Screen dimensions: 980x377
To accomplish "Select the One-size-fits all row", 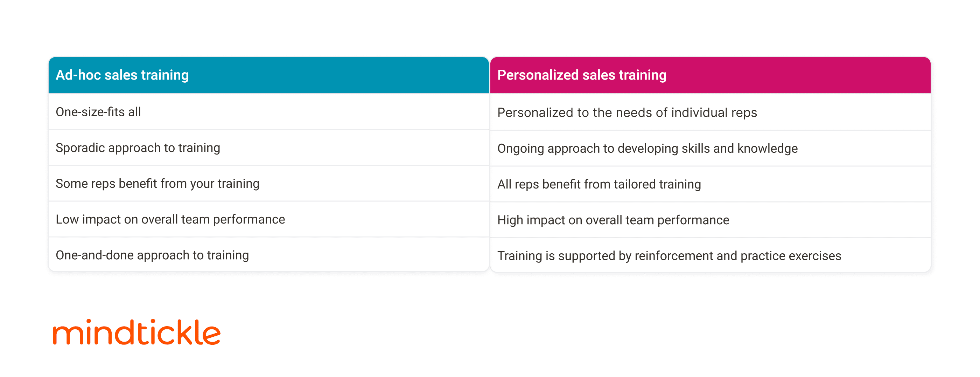I will click(98, 112).
